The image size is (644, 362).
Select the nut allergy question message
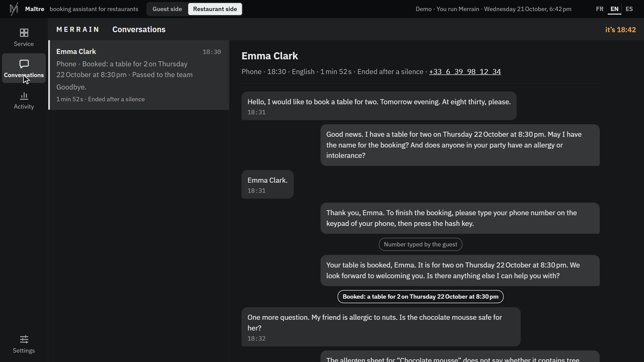381,327
